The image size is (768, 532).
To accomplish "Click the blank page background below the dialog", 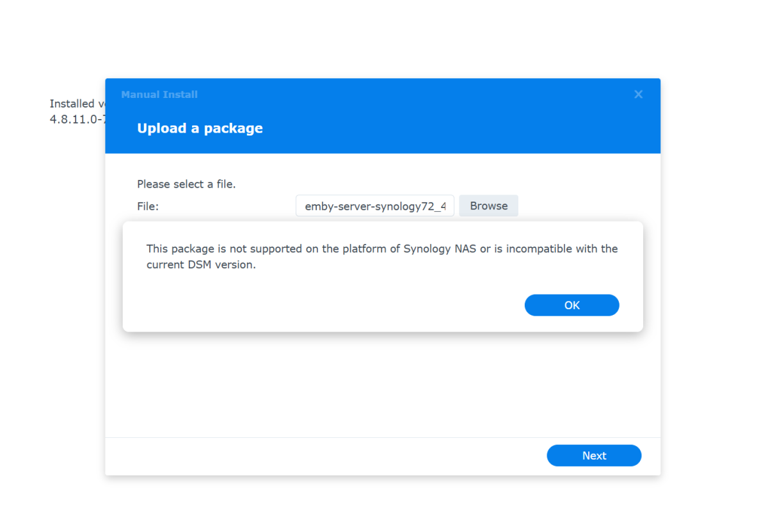I will [383, 506].
